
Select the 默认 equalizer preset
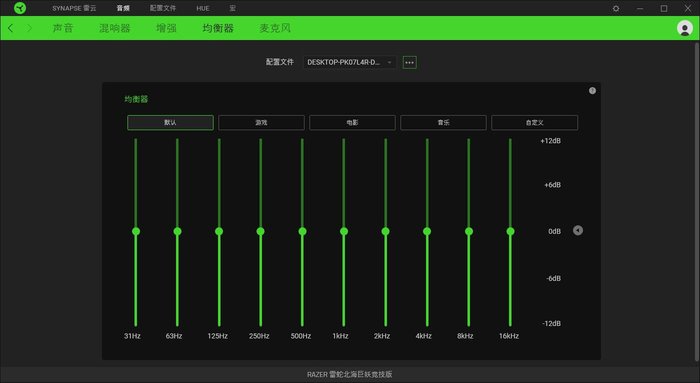(170, 123)
